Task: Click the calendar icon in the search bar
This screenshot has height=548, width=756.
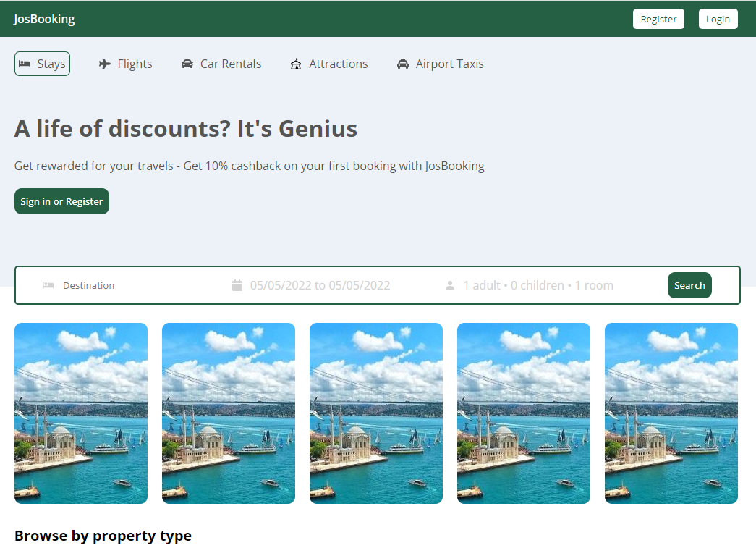Action: pyautogui.click(x=237, y=285)
